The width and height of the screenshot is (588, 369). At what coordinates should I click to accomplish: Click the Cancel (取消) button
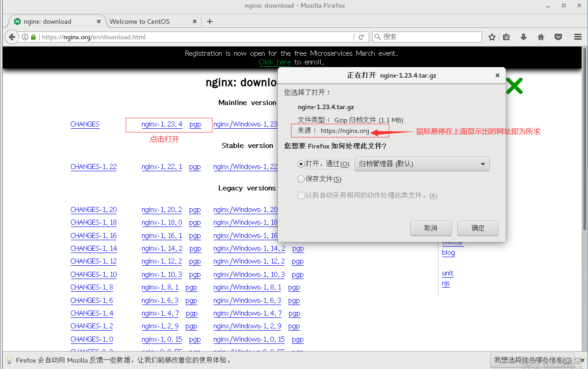click(x=431, y=228)
